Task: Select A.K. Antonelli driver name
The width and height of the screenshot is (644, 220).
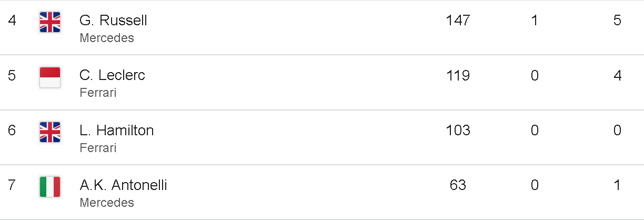Action: 123,185
